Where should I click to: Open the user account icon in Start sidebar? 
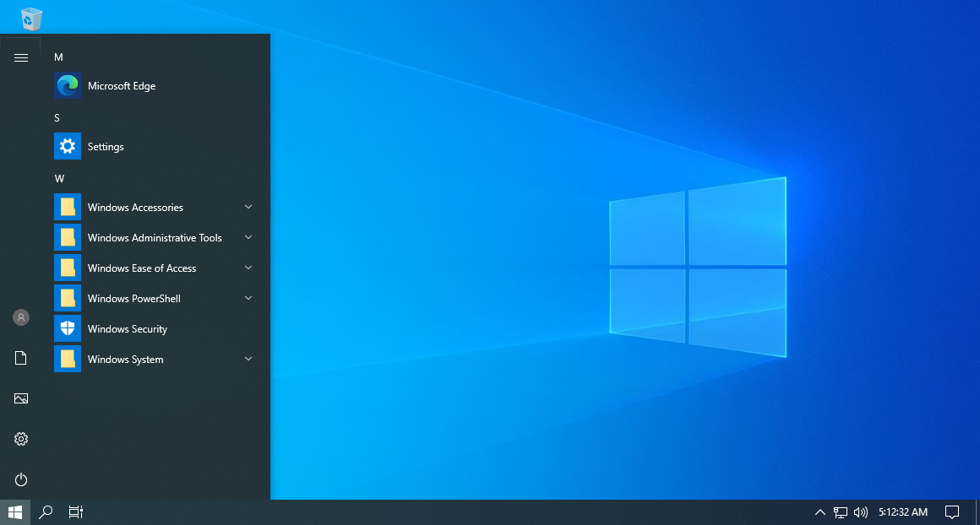pos(20,317)
